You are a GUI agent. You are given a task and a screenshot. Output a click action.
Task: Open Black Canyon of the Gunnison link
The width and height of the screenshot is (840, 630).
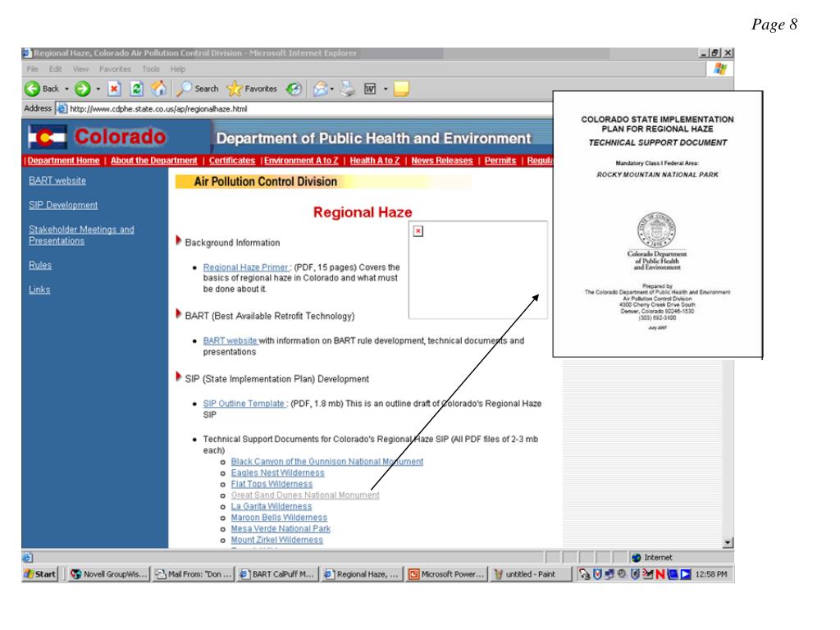[x=326, y=462]
